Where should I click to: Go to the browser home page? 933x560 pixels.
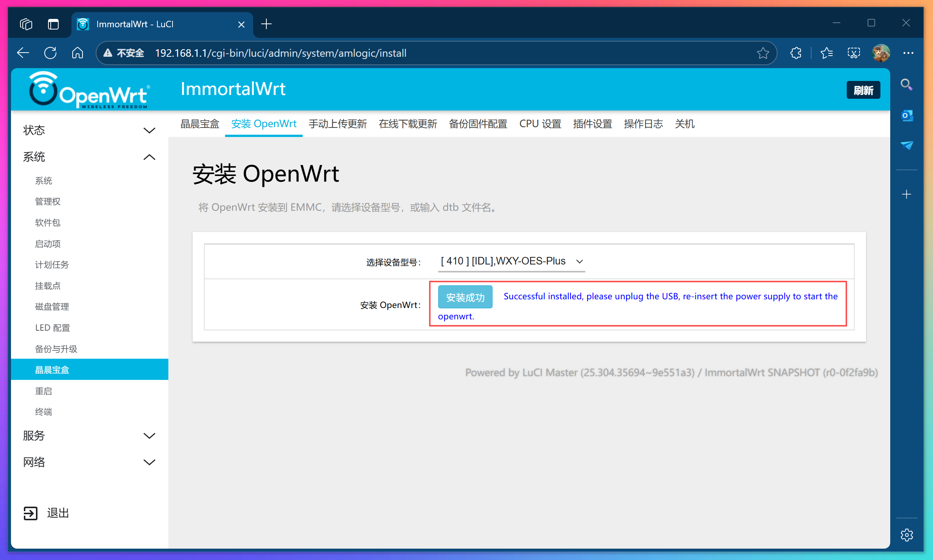click(77, 53)
